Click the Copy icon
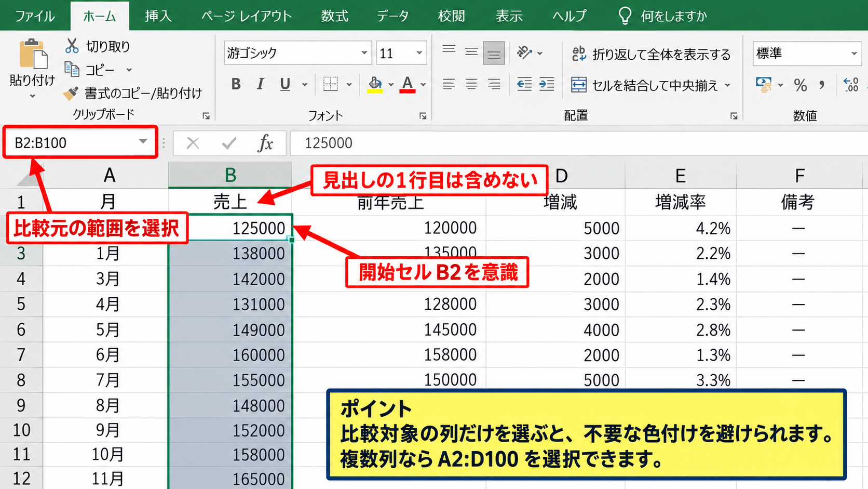 71,69
